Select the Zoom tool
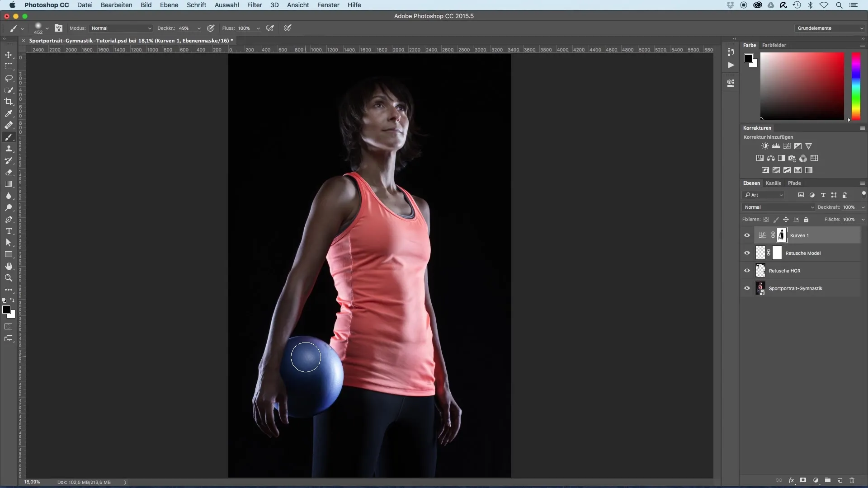Screen dimensions: 868x488 point(9,278)
